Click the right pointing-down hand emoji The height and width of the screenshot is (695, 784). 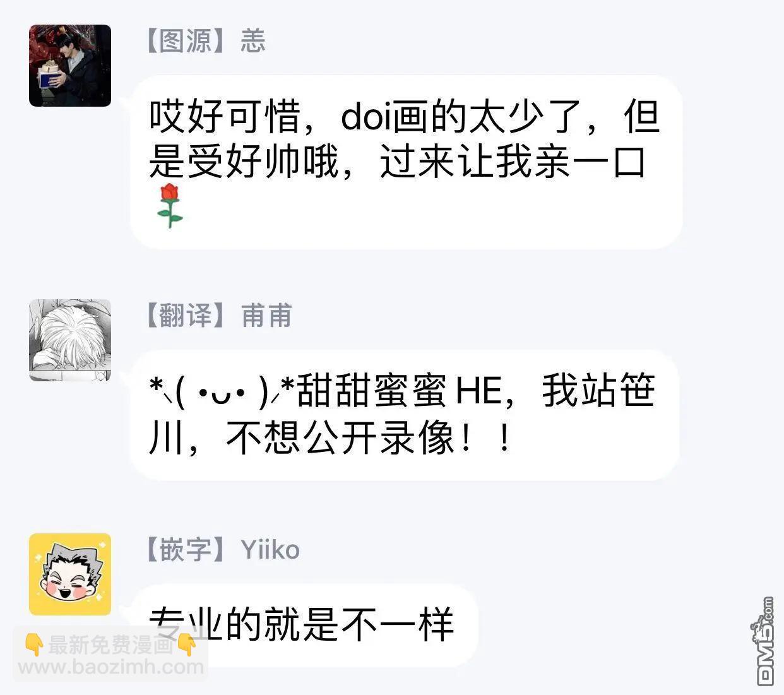coord(187,645)
